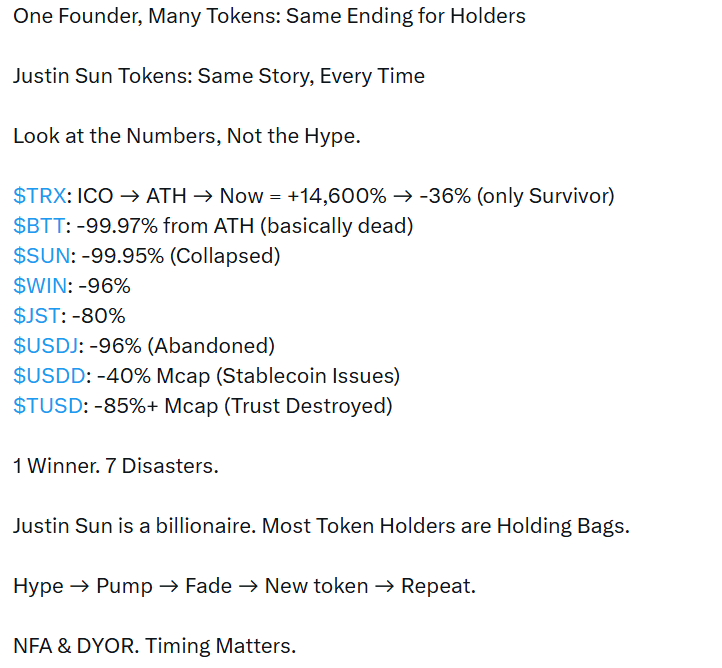This screenshot has height=668, width=722.
Task: Click the $USDD cashtag
Action: tap(46, 376)
